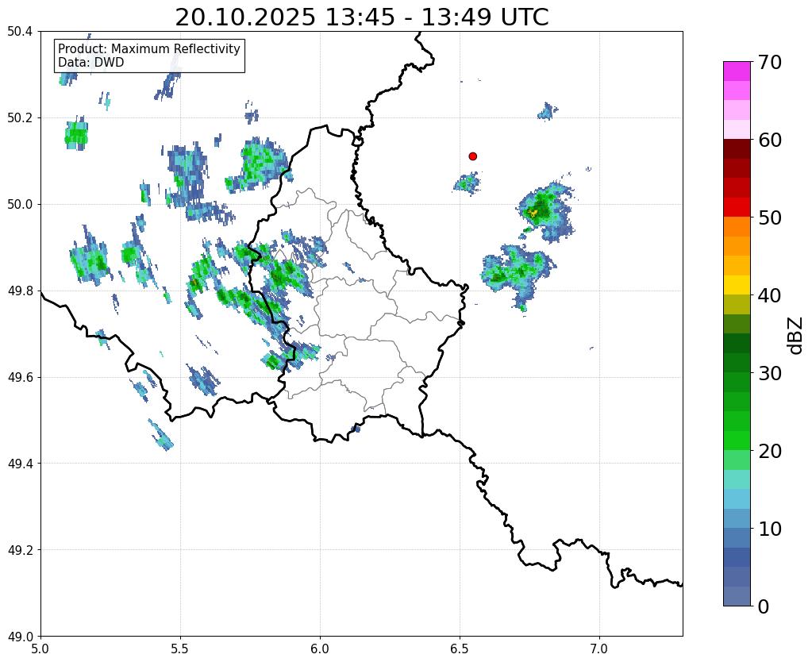Click the title '20.10.2025 13:45 - 13:49 UTC'
This screenshot has height=662, width=812.
[x=361, y=17]
